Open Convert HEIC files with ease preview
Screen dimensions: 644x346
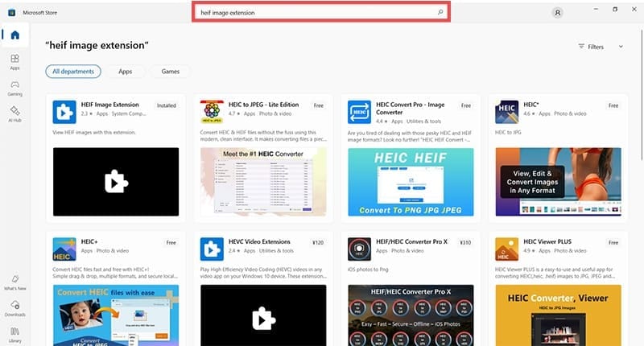coord(116,315)
